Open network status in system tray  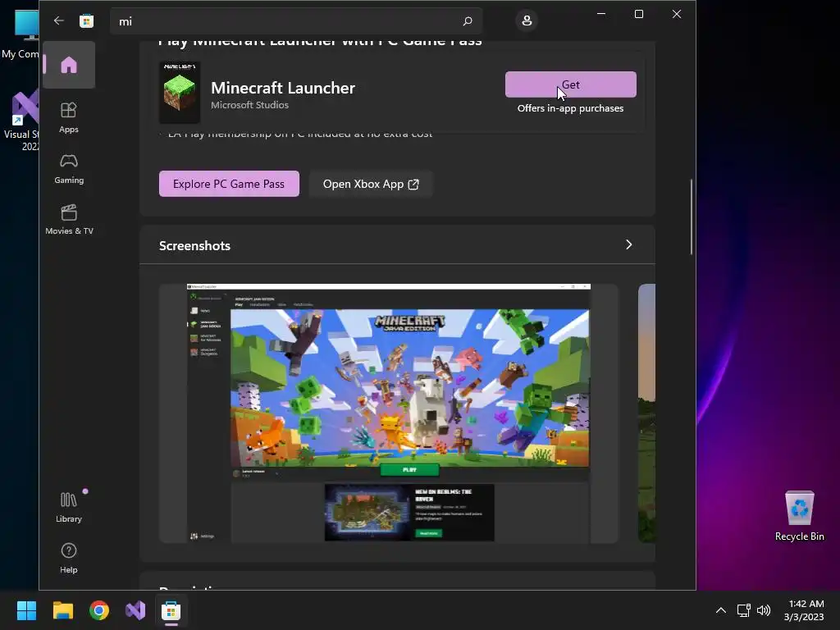[x=743, y=610]
